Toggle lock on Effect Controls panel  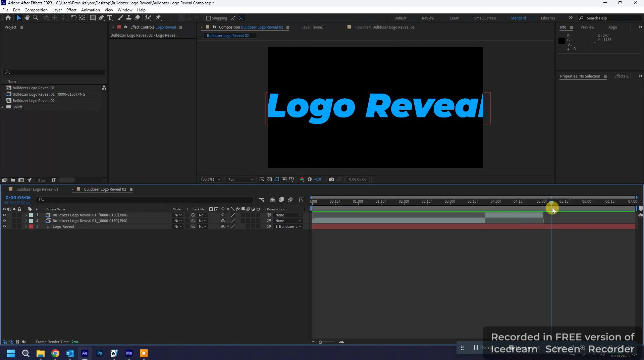(126, 27)
